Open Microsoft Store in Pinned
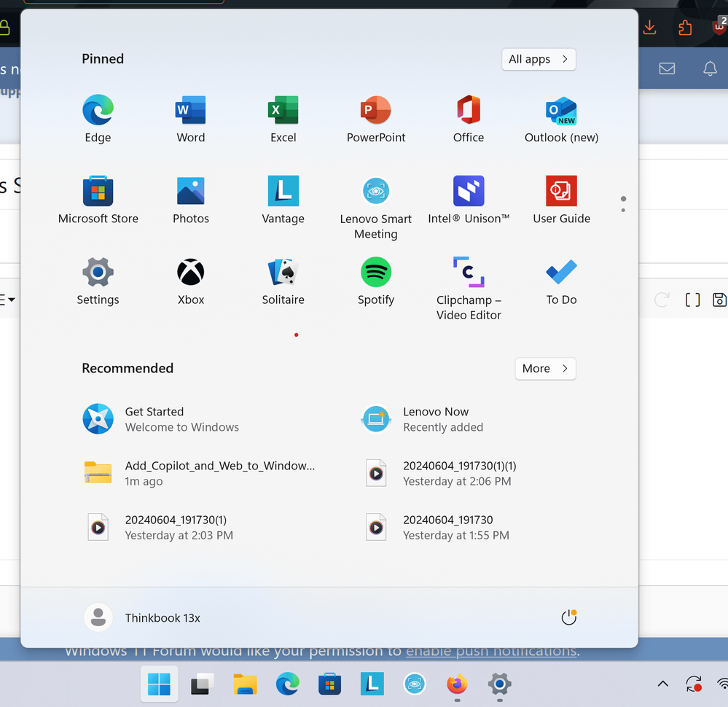This screenshot has width=728, height=707. tap(98, 200)
